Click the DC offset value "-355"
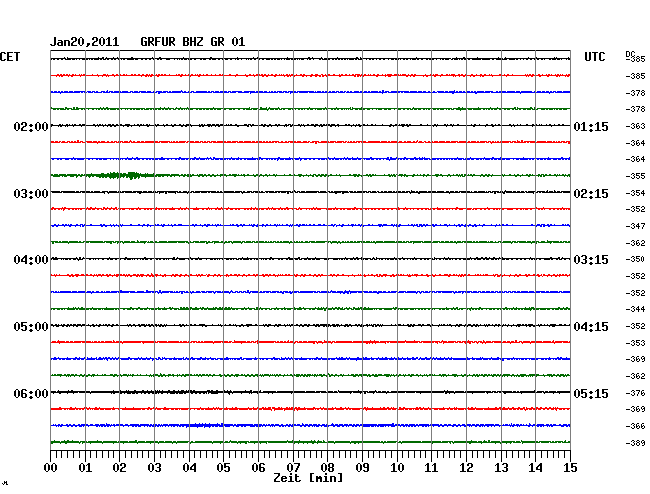The image size is (650, 494). pos(635,176)
